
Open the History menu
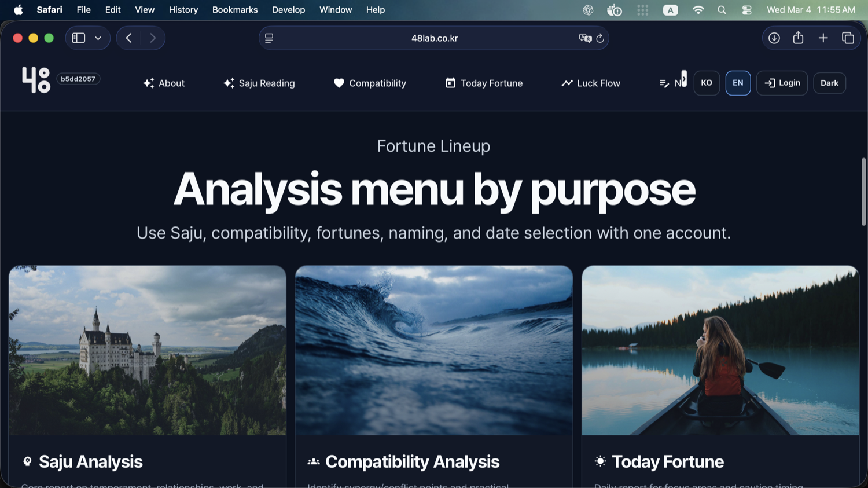pyautogui.click(x=183, y=10)
